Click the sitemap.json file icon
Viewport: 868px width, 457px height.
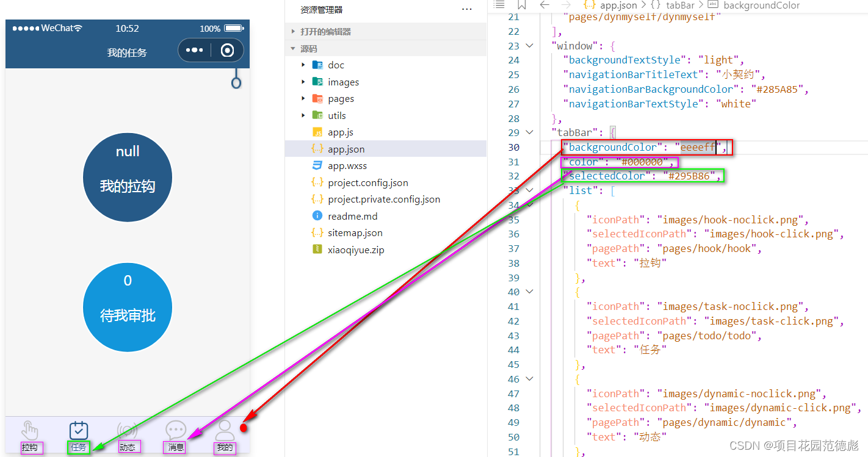(317, 232)
